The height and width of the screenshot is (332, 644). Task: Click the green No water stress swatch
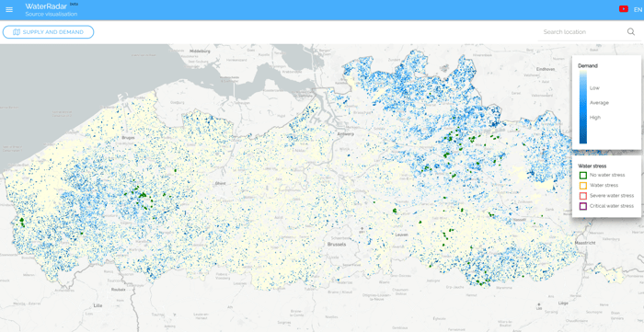(x=582, y=176)
